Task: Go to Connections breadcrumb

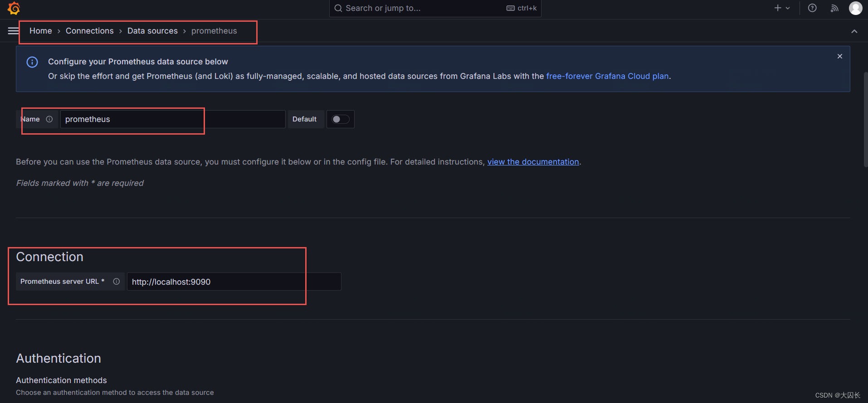Action: 90,31
